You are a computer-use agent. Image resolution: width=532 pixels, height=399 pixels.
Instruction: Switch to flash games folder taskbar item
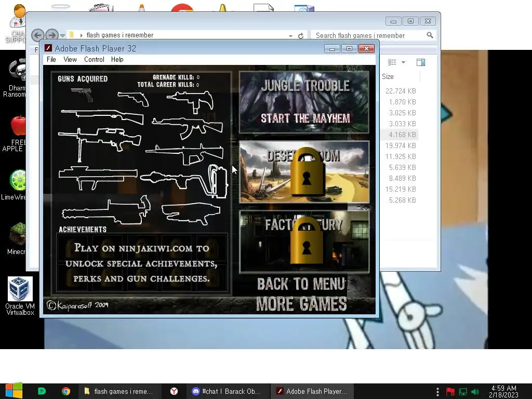pos(119,391)
